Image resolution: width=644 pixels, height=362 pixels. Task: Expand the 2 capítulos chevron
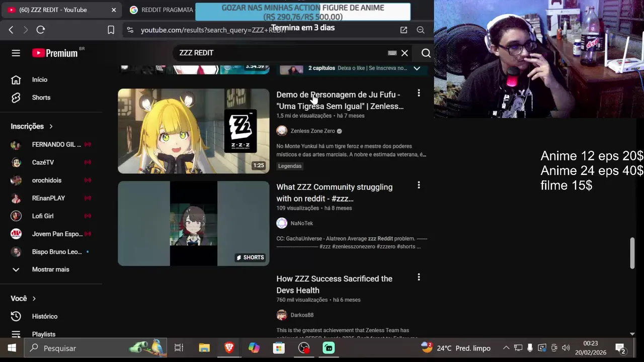click(417, 68)
